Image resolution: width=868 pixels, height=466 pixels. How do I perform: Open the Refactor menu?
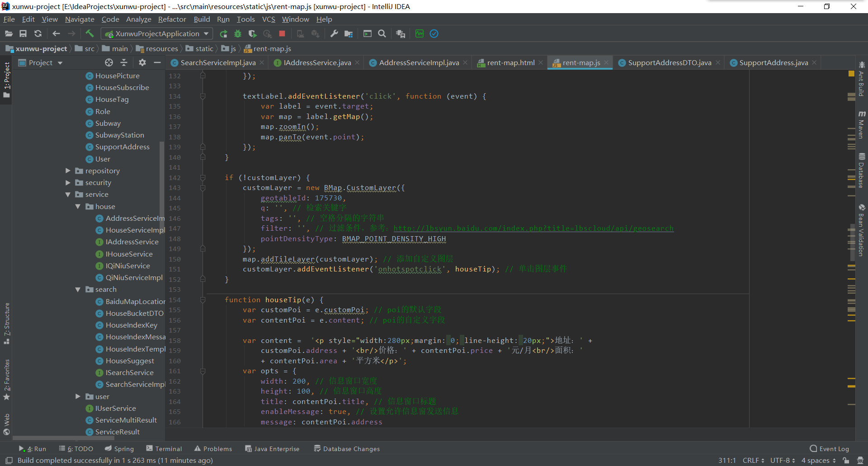172,19
